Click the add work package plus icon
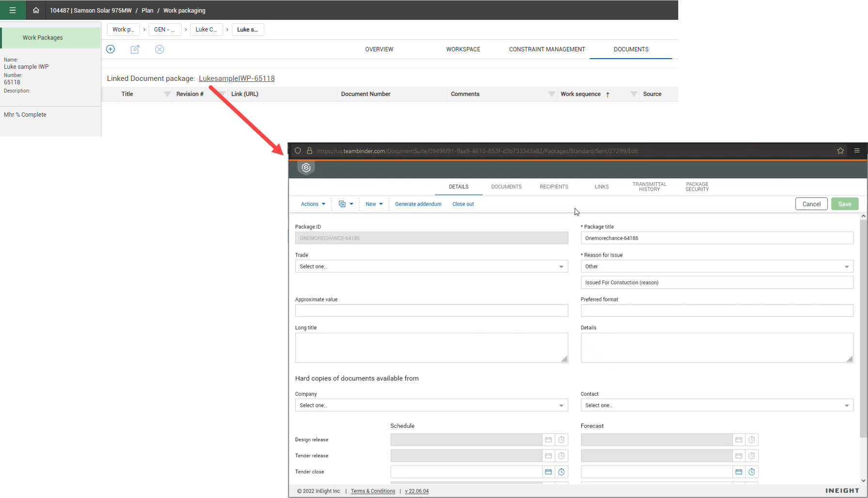 110,49
